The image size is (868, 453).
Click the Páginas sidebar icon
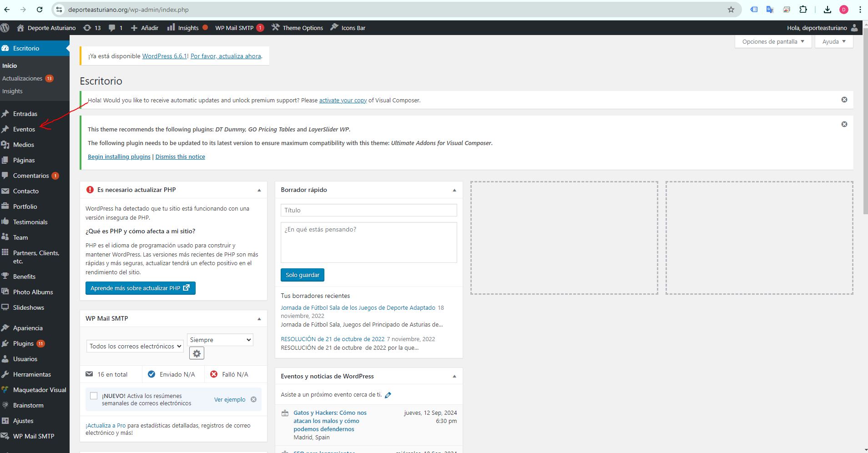click(x=5, y=160)
